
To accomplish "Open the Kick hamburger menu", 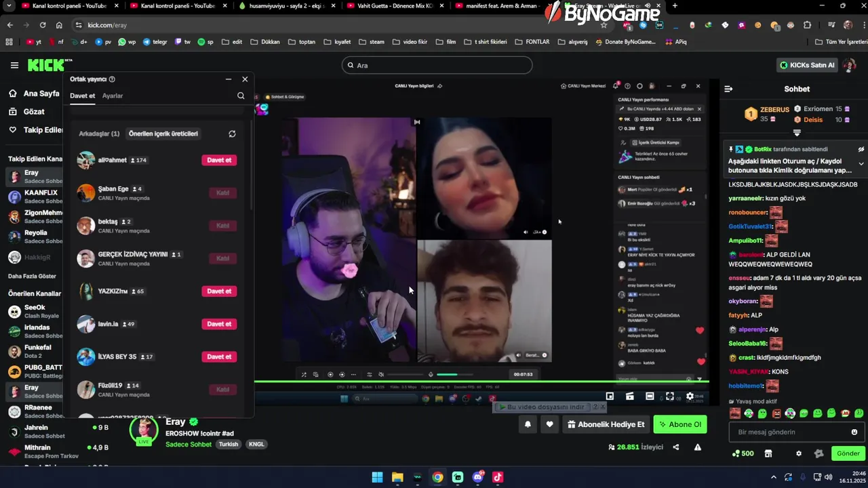I will click(14, 65).
